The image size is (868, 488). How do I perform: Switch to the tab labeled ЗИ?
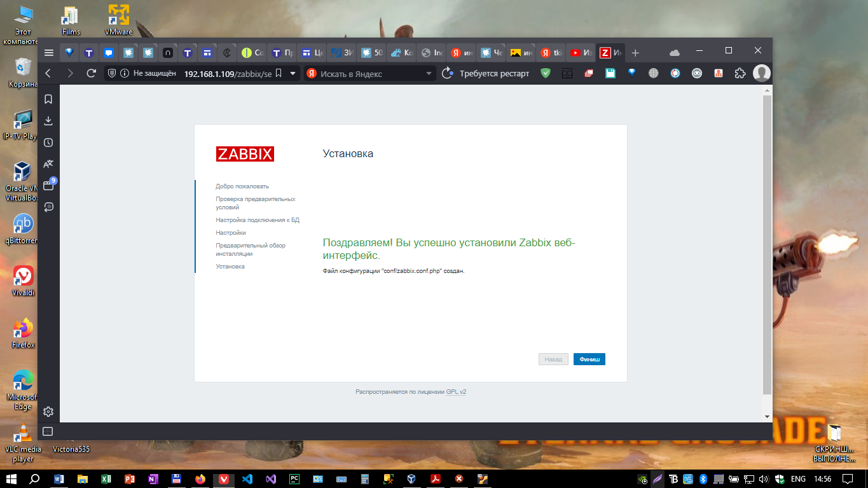tap(342, 53)
